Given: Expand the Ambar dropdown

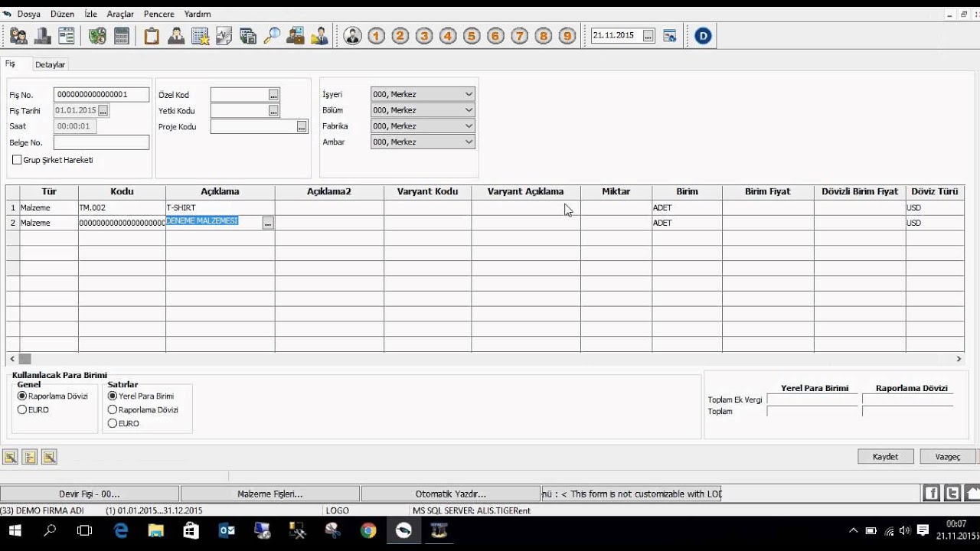Looking at the screenshot, I should coord(469,142).
